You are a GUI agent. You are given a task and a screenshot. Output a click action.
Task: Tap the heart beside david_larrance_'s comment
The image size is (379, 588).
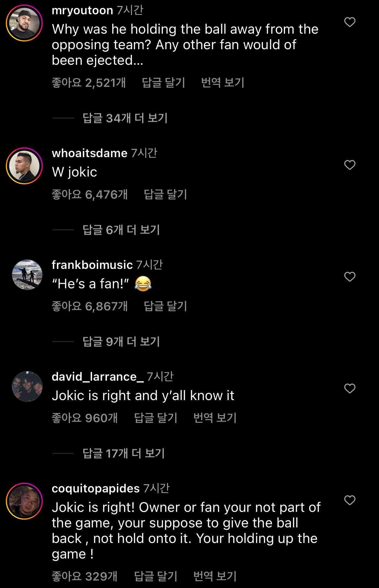[x=350, y=388]
